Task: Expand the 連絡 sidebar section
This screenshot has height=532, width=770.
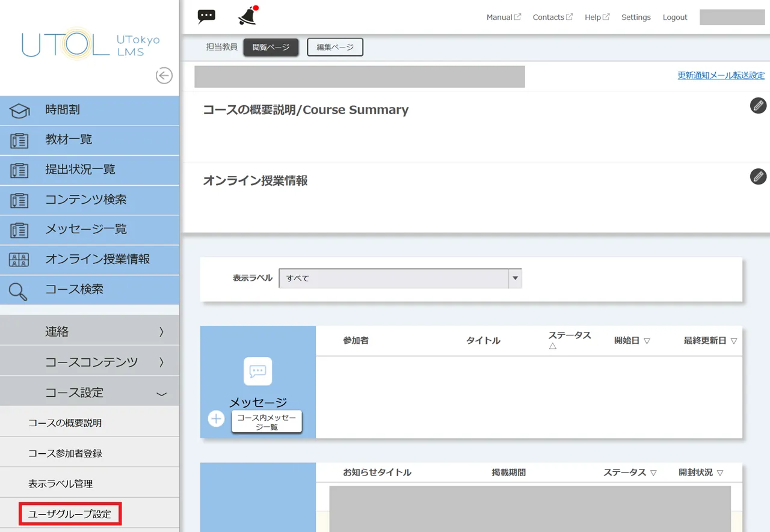Action: pos(90,331)
